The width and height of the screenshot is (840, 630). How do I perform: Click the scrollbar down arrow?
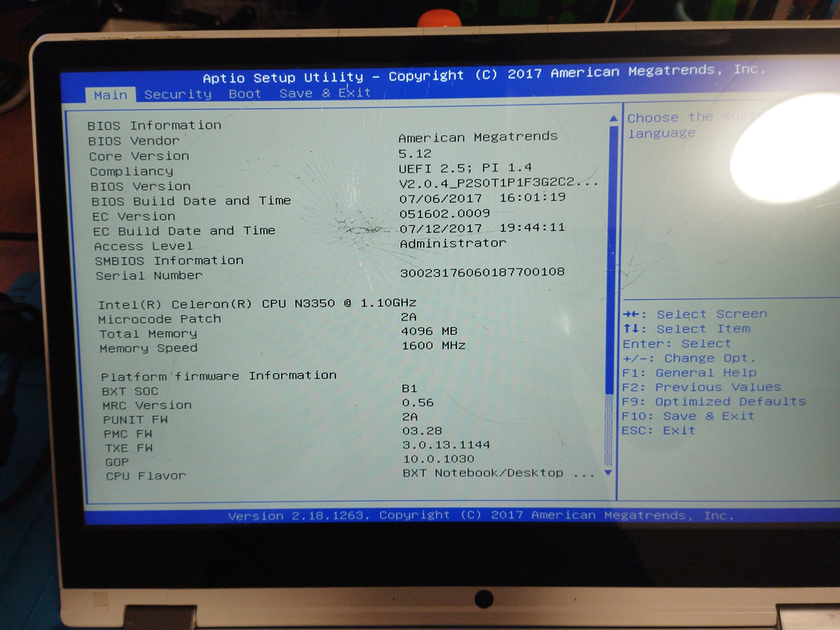[x=608, y=472]
